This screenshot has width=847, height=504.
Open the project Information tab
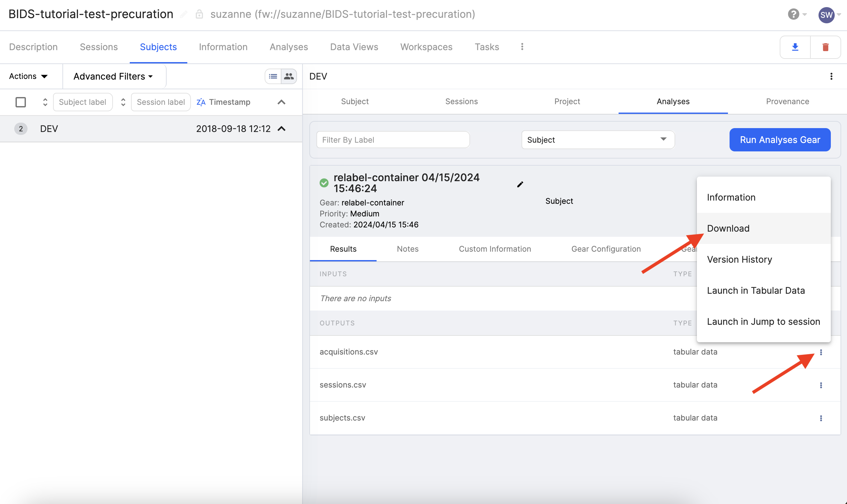tap(223, 47)
